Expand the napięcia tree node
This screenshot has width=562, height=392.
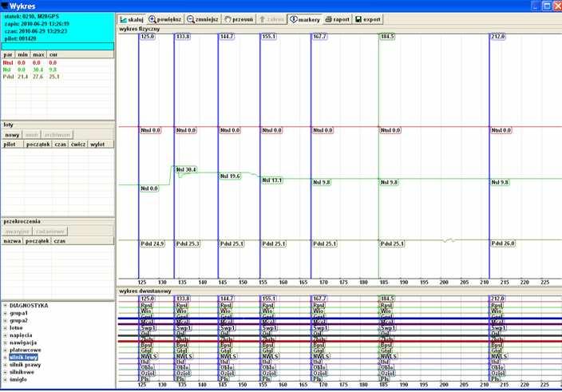pyautogui.click(x=6, y=335)
